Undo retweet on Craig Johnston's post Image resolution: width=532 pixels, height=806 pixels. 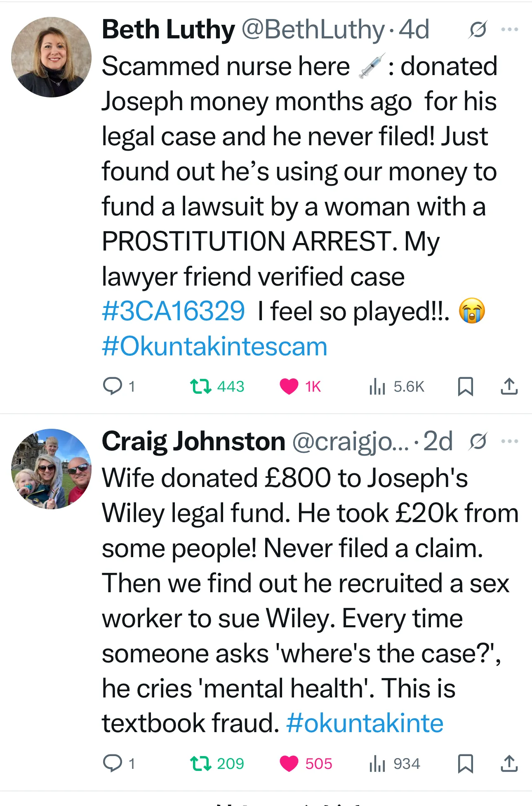[x=201, y=763]
